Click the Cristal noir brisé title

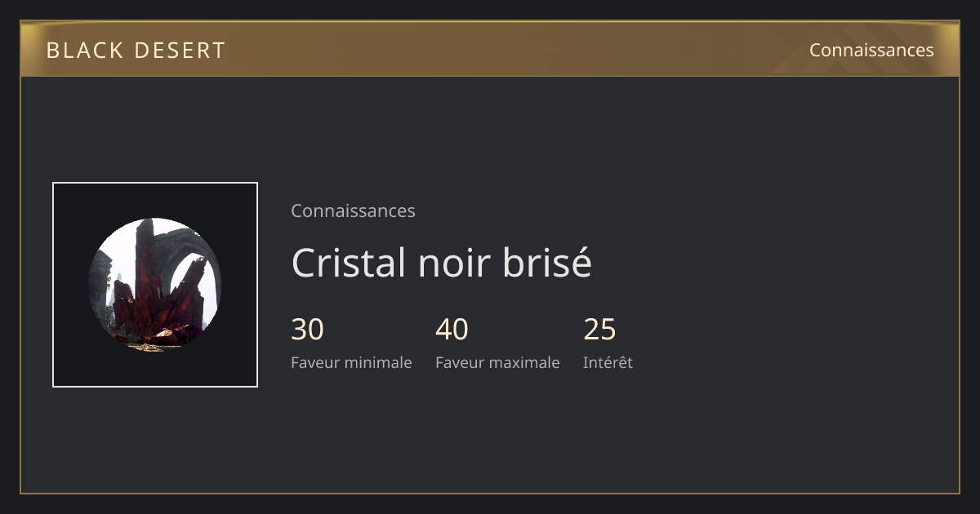441,263
